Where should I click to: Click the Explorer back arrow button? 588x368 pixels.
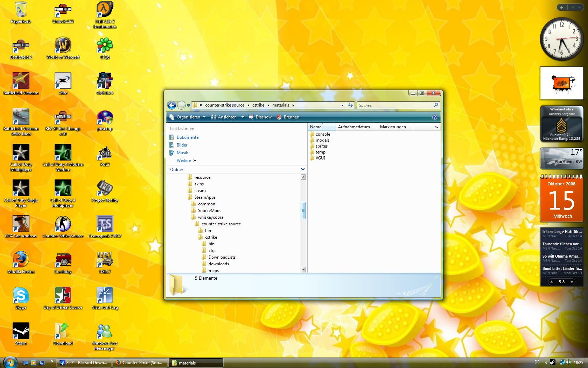tap(171, 105)
